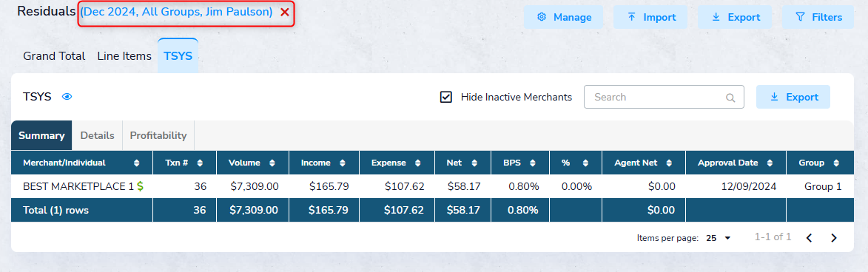Sort by % column arrows
Image resolution: width=868 pixels, height=272 pixels.
(x=585, y=163)
